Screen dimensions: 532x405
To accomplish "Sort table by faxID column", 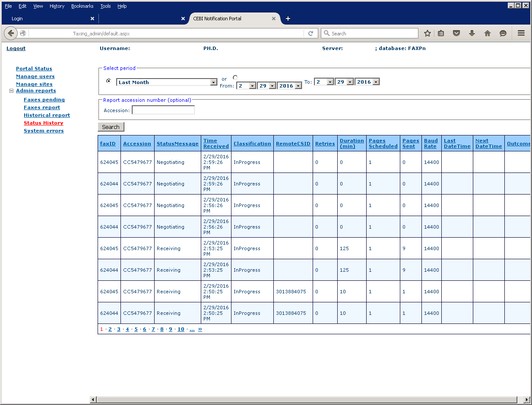I will point(108,144).
